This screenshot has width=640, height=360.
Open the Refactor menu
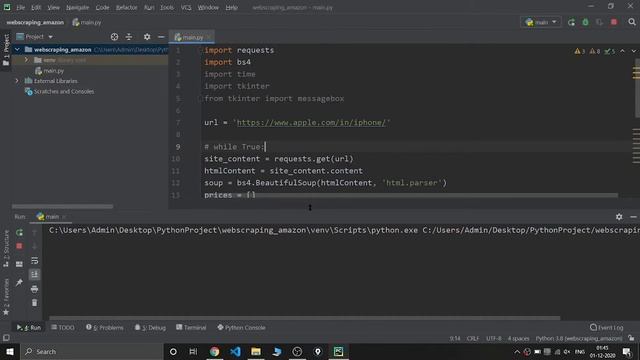(x=127, y=7)
